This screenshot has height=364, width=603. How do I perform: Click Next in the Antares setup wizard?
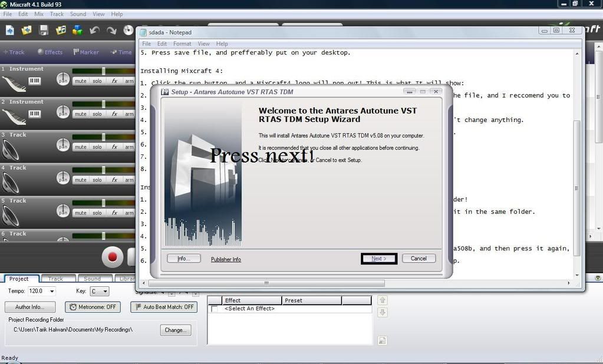click(x=378, y=259)
